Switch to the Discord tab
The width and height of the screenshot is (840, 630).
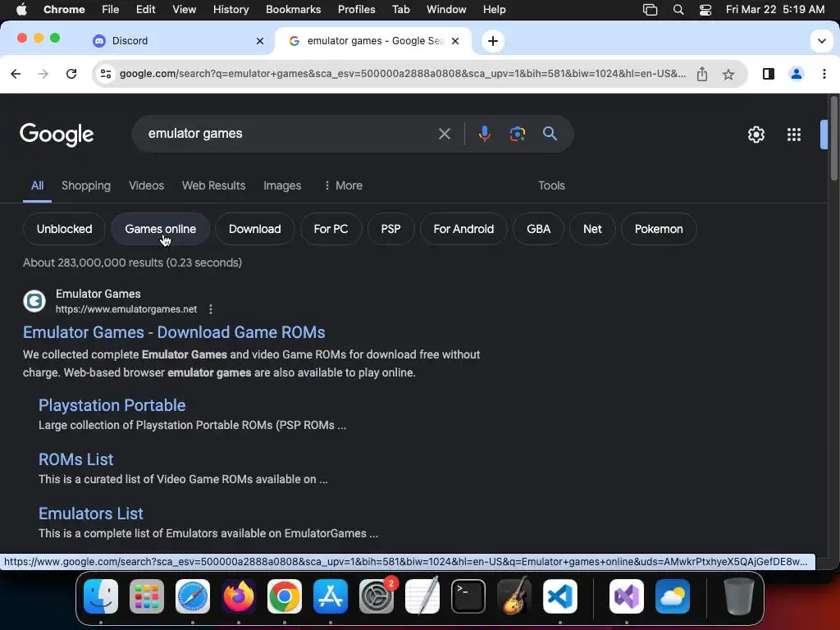(x=180, y=41)
